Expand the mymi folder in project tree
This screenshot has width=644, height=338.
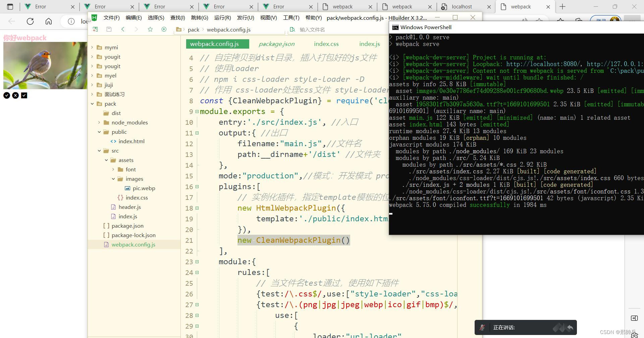[x=92, y=48]
